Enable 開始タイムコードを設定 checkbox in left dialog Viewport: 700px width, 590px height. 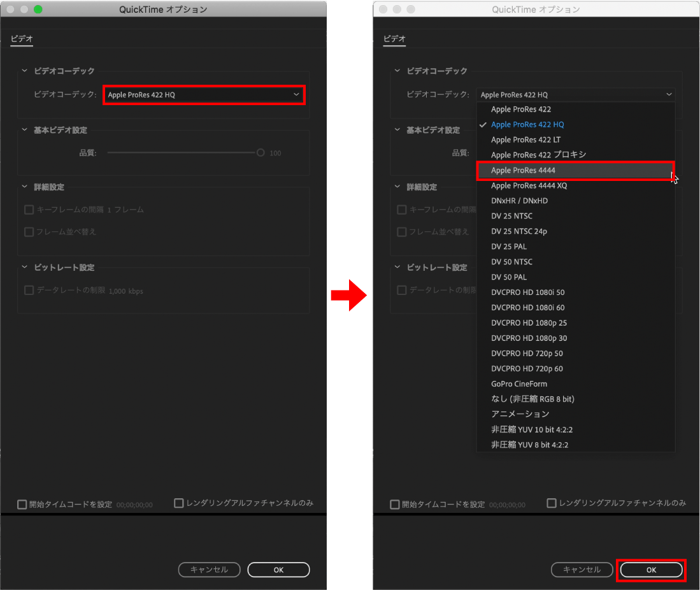22,504
